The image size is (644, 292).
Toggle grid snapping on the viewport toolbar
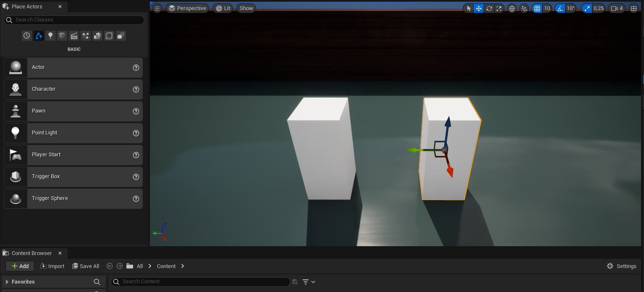[x=537, y=8]
